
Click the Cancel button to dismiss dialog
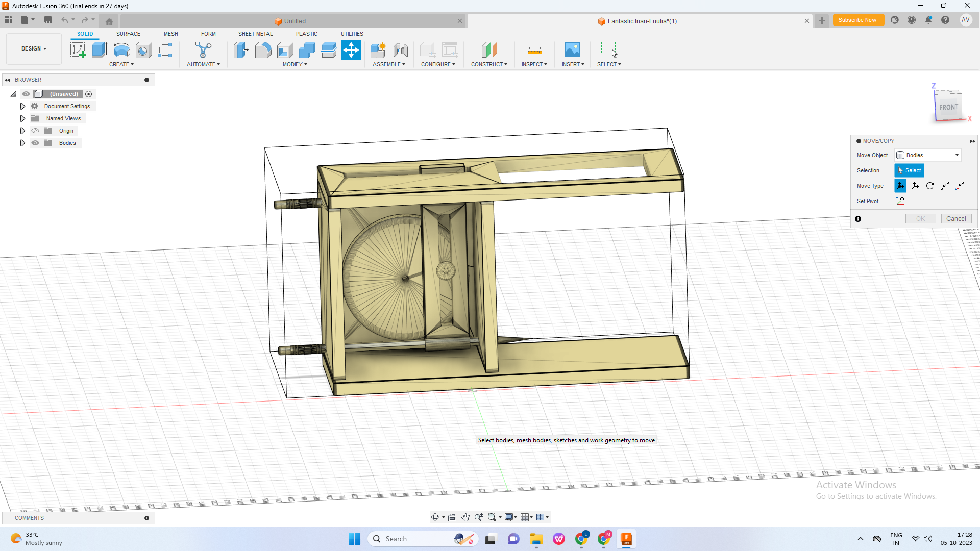956,218
